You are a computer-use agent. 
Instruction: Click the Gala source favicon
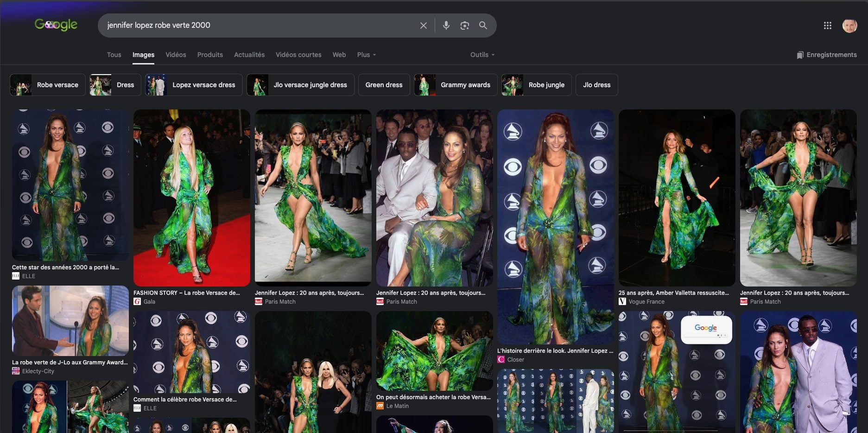point(137,301)
